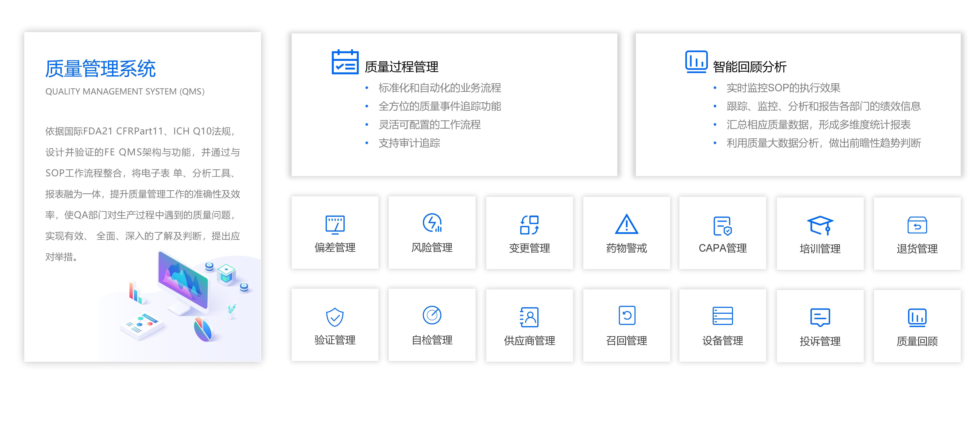Choose the 退货管理 label
Screen dimensions: 980x425
click(917, 249)
